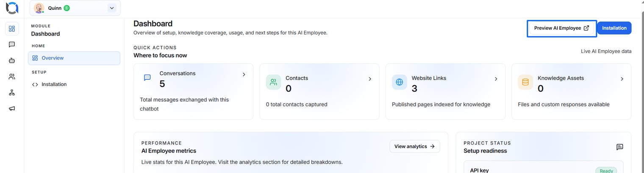Screen dimensions: 644x173
Task: Click View analytics button
Action: coord(415,146)
